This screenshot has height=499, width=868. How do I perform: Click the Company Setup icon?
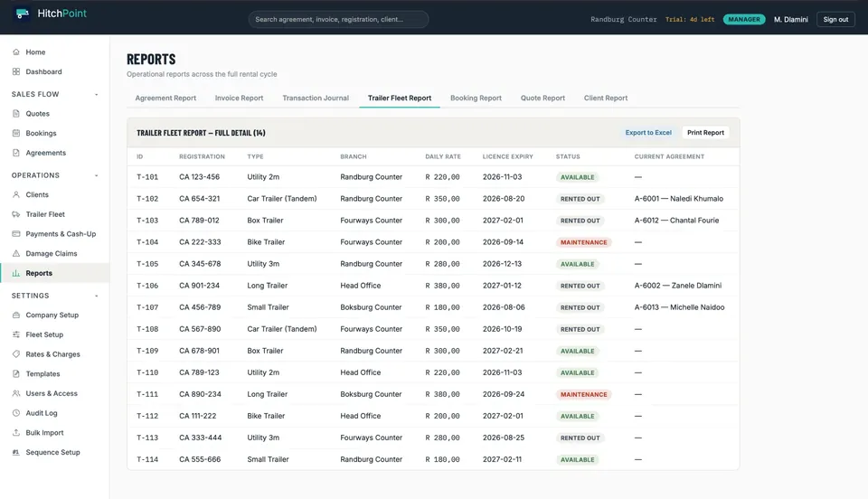coord(16,315)
